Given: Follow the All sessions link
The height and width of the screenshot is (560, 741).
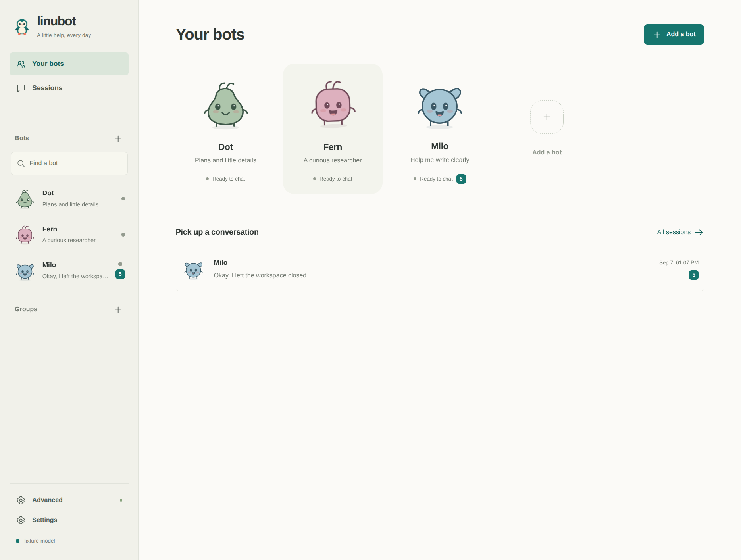Looking at the screenshot, I should pyautogui.click(x=674, y=232).
